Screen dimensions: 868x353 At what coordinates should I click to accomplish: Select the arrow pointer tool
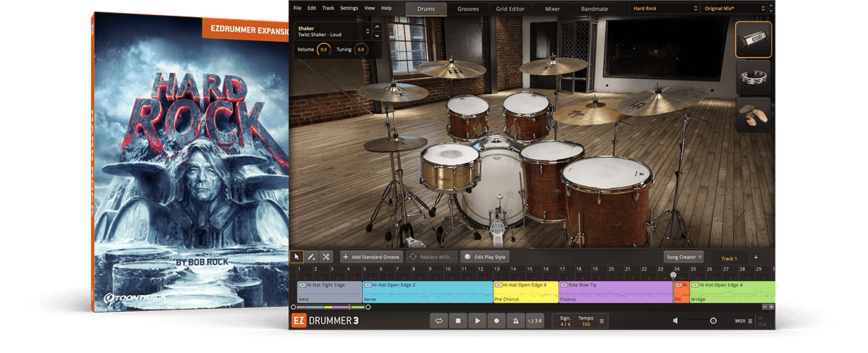[x=297, y=257]
